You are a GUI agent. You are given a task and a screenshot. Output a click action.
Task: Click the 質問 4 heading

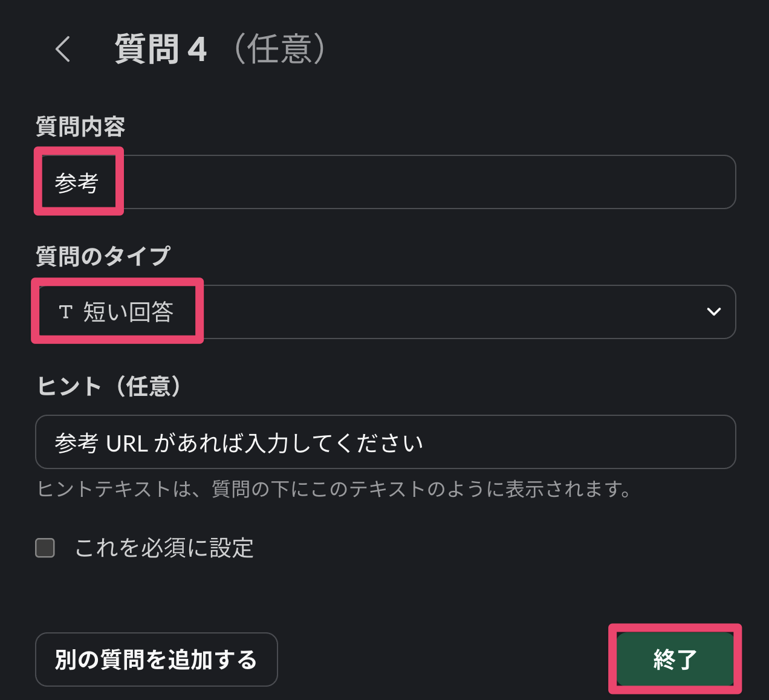161,50
